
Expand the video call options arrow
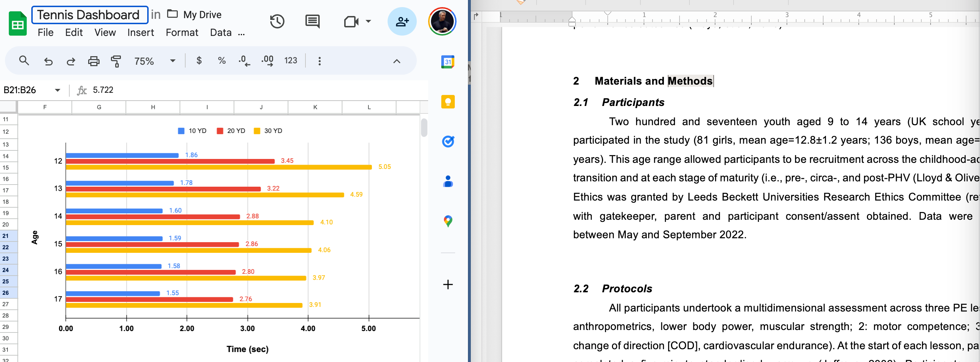368,21
